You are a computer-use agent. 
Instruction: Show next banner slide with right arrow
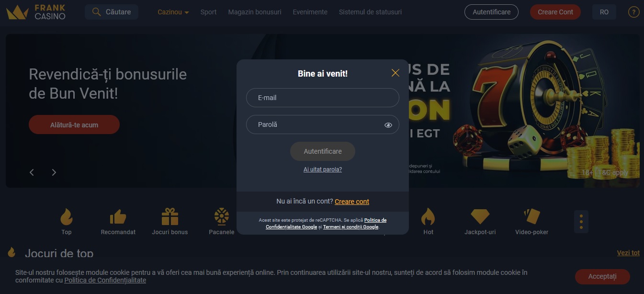tap(54, 172)
